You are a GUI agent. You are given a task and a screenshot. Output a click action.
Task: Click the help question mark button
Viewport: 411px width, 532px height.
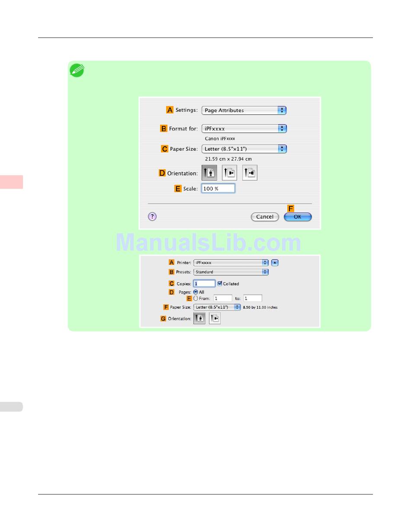[x=152, y=217]
